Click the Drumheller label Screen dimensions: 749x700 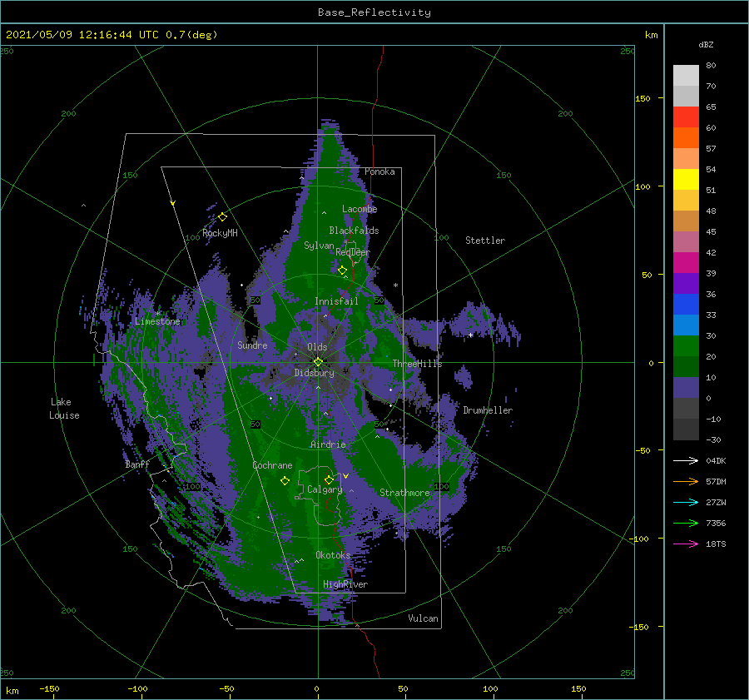(x=488, y=410)
